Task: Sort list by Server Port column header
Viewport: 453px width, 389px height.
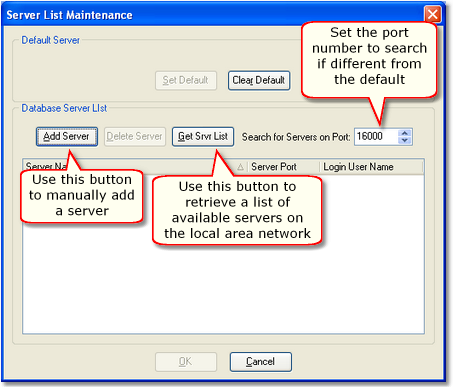Action: 283,167
